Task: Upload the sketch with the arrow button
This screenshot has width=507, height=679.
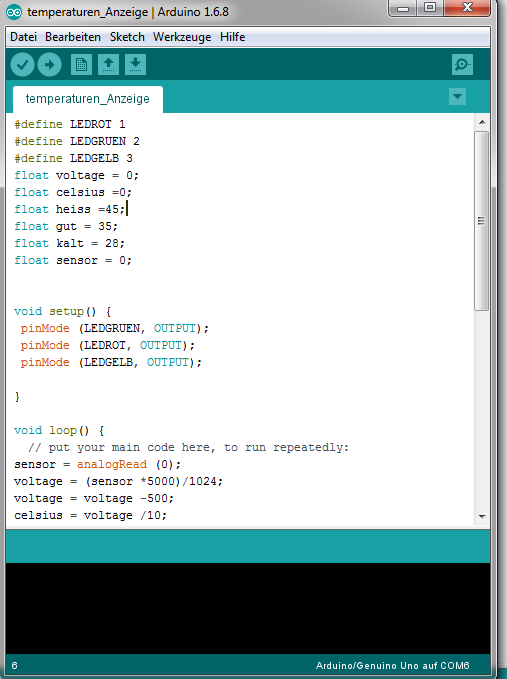Action: pos(49,65)
